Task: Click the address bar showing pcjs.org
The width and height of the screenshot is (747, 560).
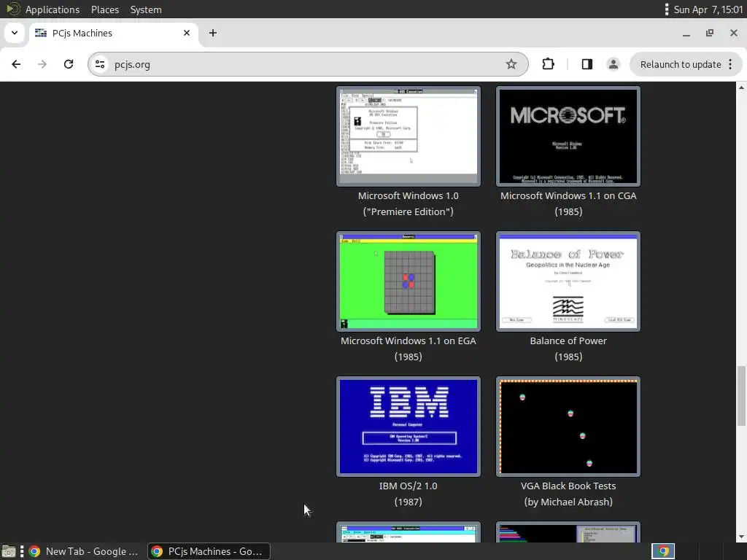Action: 308,64
